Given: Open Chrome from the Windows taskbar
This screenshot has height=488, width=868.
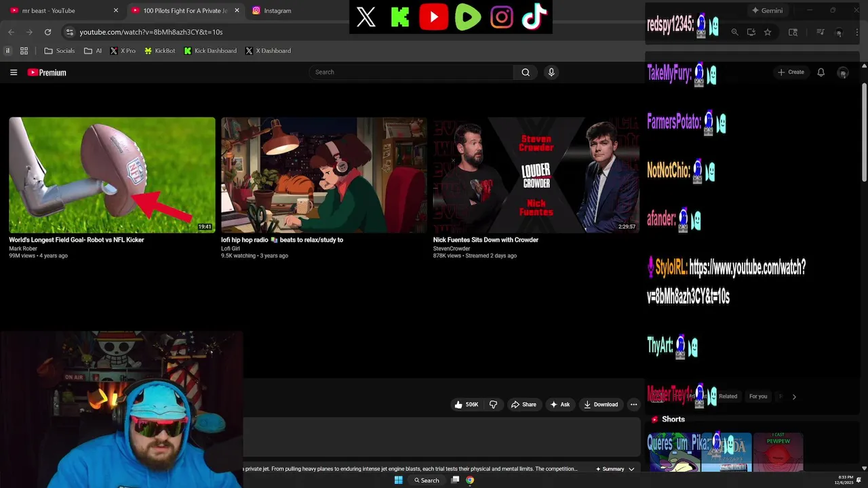Looking at the screenshot, I should (x=470, y=480).
